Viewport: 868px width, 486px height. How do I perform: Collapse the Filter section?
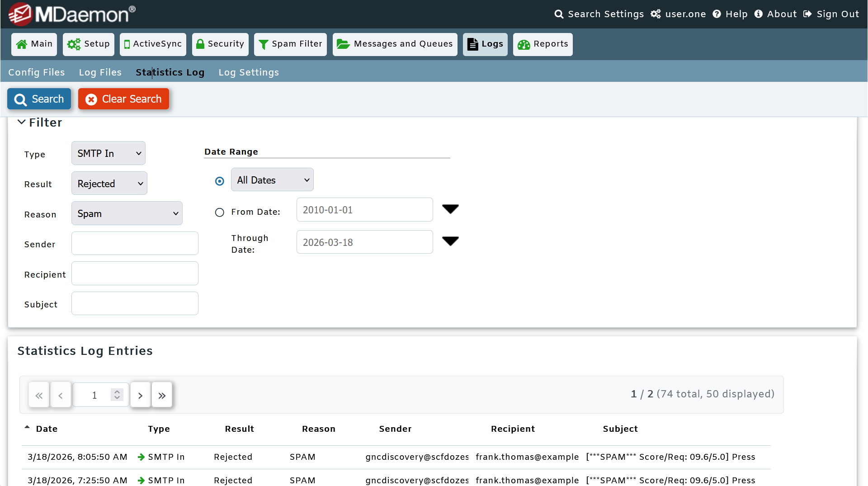click(21, 122)
